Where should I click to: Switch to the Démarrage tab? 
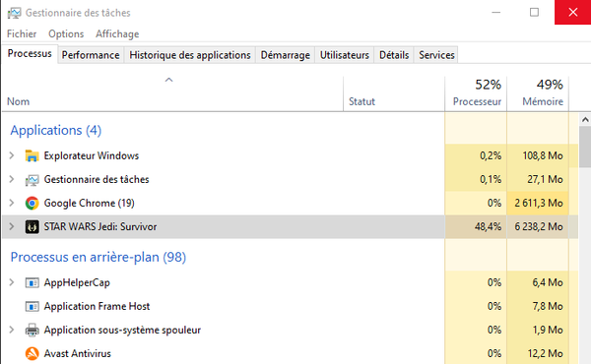[x=286, y=55]
